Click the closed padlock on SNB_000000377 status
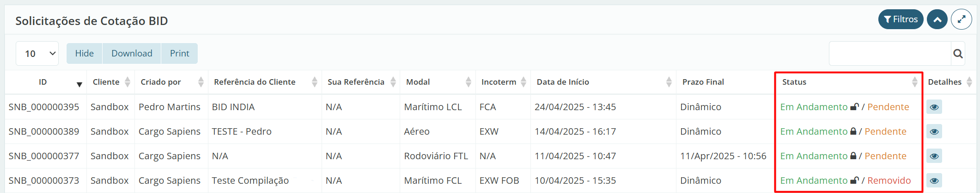 coord(853,156)
